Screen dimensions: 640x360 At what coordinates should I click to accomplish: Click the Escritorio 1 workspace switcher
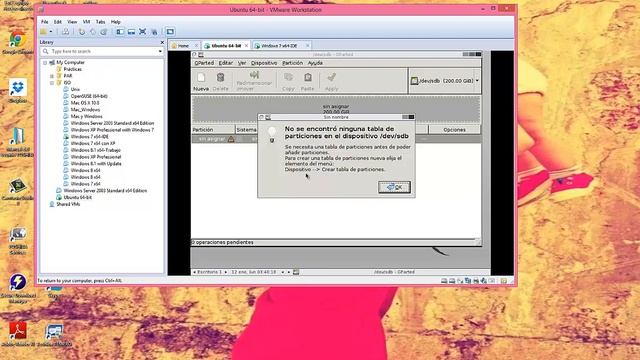click(x=209, y=272)
